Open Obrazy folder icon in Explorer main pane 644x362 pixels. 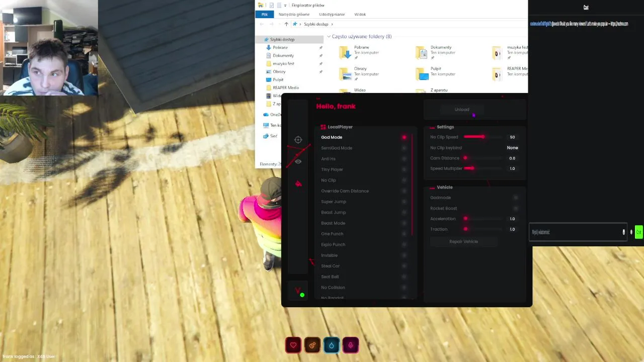pyautogui.click(x=345, y=74)
